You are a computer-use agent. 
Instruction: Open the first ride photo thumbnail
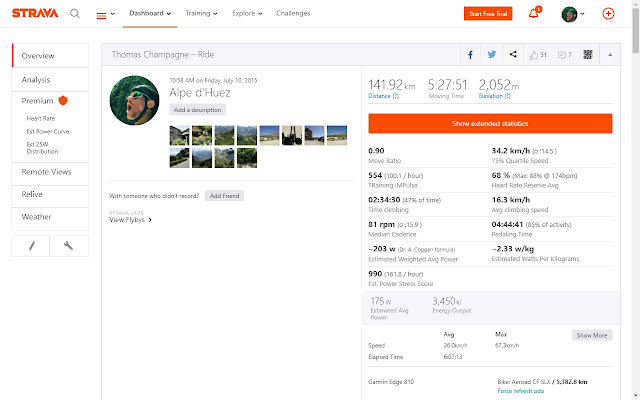pos(178,132)
